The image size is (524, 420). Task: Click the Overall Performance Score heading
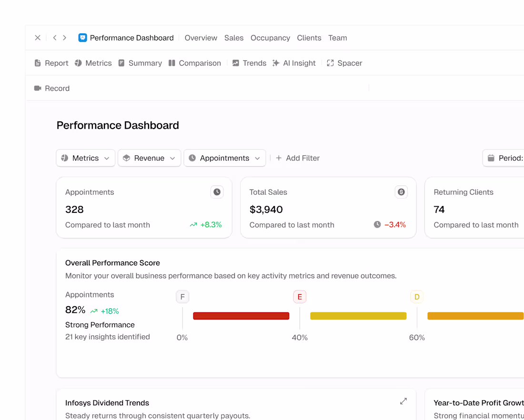pyautogui.click(x=112, y=263)
